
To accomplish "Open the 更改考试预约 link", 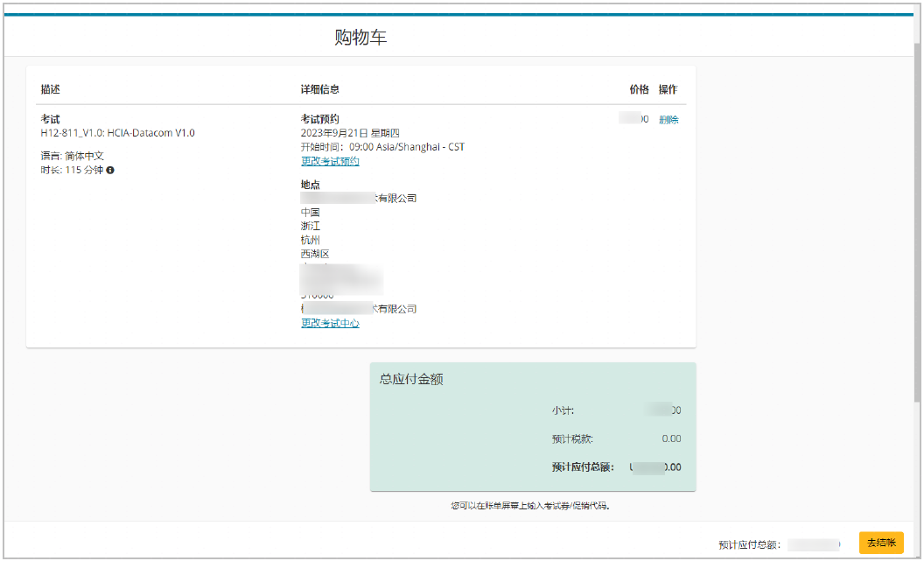I will [x=330, y=161].
